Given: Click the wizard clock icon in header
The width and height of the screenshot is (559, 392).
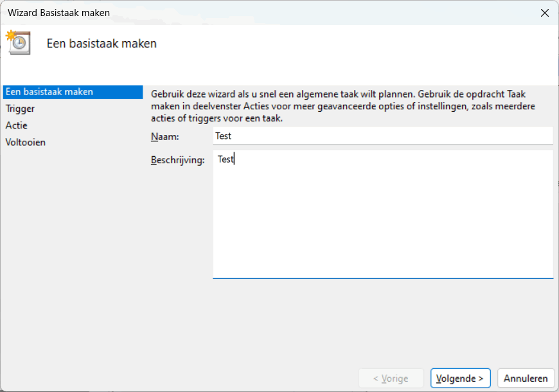Looking at the screenshot, I should coord(18,42).
